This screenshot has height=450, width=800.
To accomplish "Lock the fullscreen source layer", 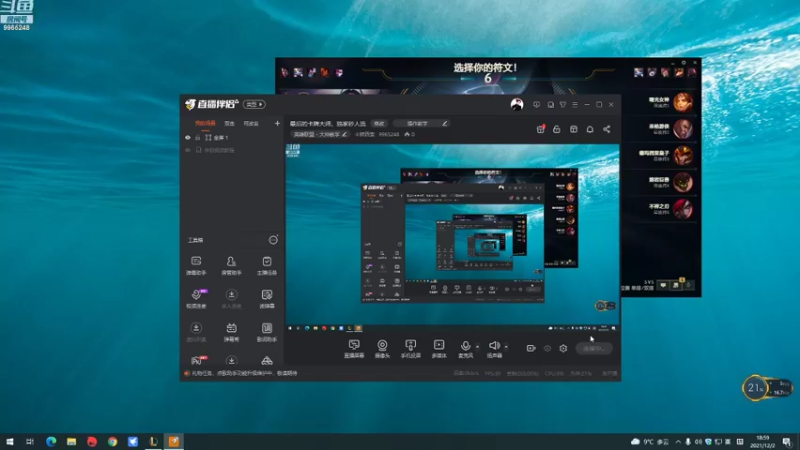I will pos(197,138).
